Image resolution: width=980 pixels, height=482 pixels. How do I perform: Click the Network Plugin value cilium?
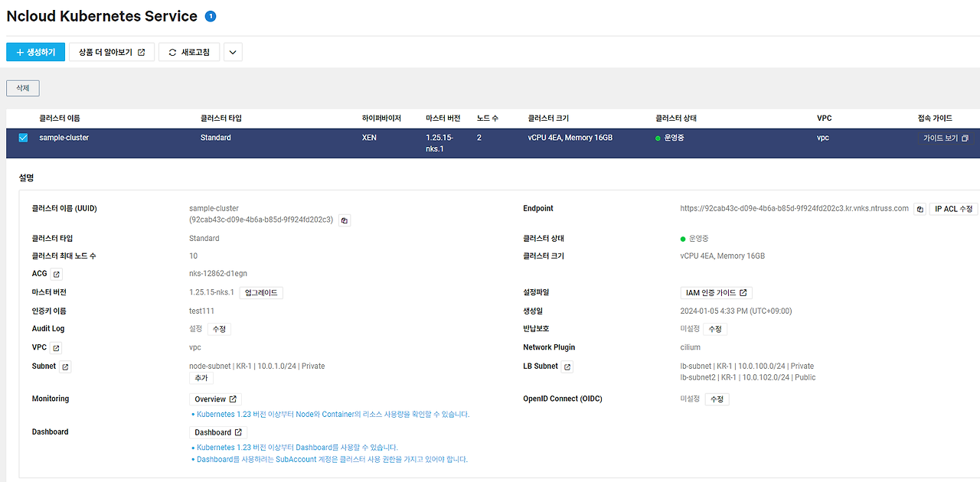coord(690,347)
